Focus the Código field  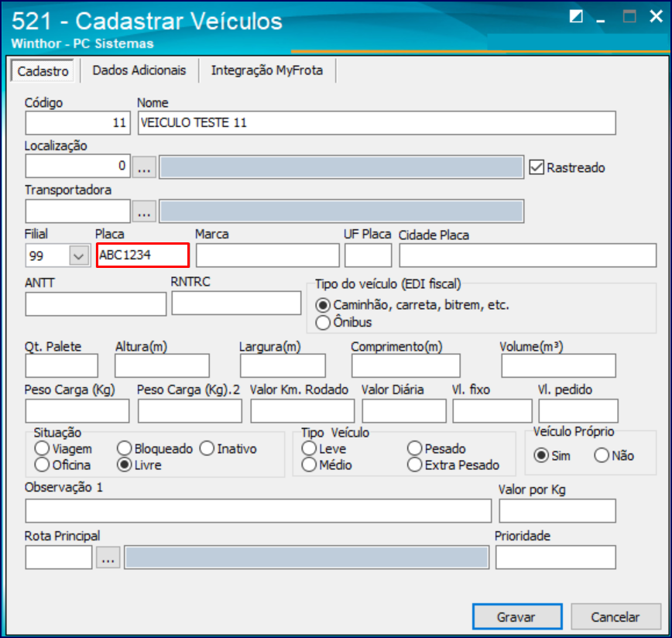click(77, 123)
